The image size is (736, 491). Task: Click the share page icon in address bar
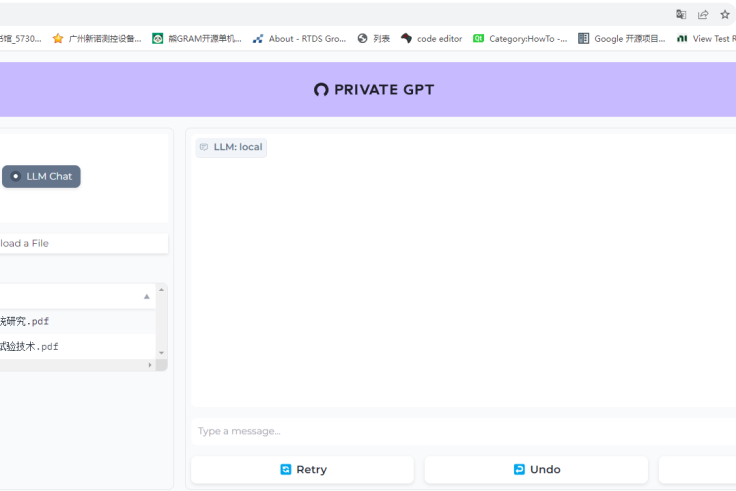tap(703, 15)
